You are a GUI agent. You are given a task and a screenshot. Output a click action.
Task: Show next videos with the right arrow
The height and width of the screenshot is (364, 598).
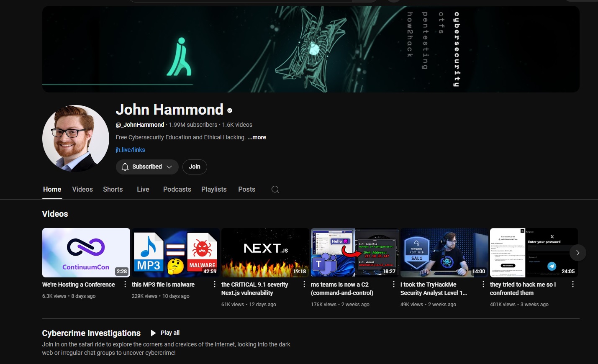click(577, 253)
